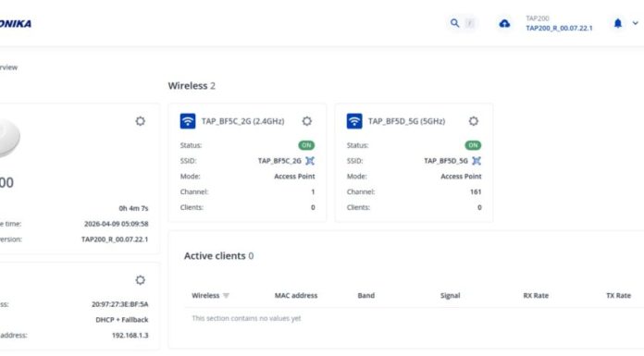Click the search magnifier icon in header
644x356 pixels.
[x=454, y=23]
